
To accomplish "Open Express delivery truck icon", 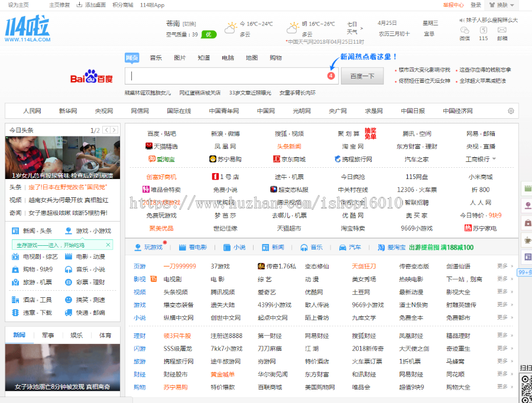I will (69, 313).
